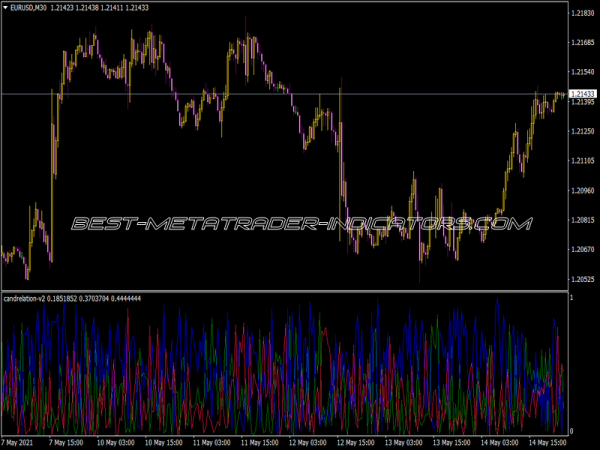Click the indicator scale value 0

pyautogui.click(x=571, y=431)
